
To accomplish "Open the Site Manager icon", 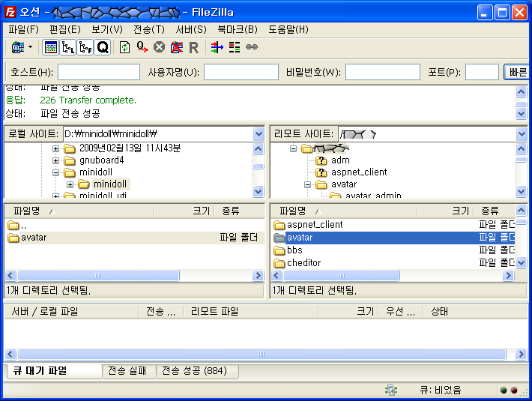I will pyautogui.click(x=18, y=47).
